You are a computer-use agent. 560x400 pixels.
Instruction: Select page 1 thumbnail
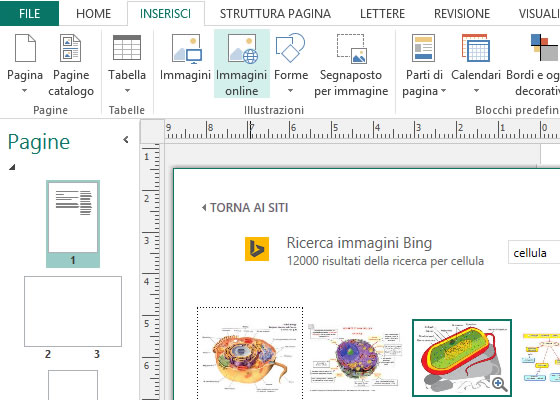click(73, 224)
